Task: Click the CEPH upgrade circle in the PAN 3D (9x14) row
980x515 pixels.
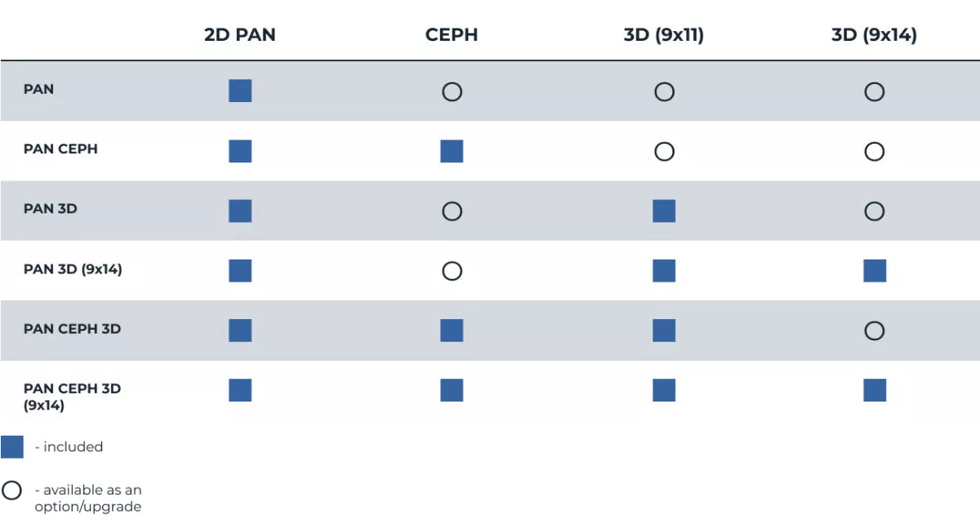Action: point(452,271)
